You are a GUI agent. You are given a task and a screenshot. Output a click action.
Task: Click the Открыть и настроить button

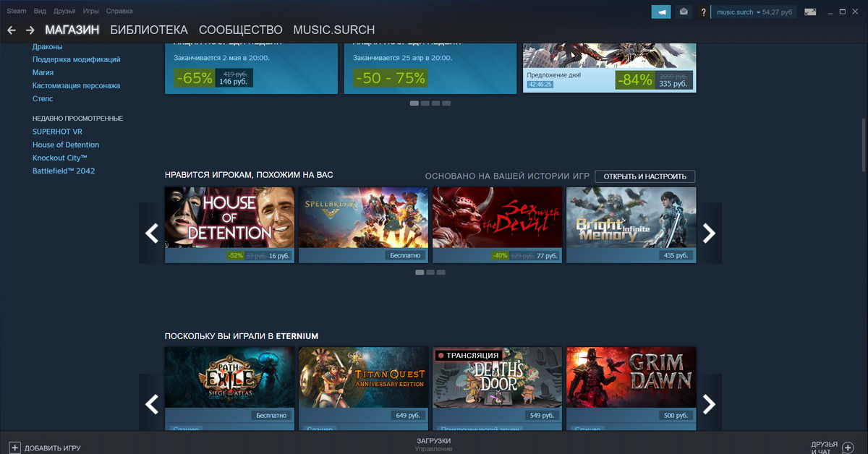[645, 176]
